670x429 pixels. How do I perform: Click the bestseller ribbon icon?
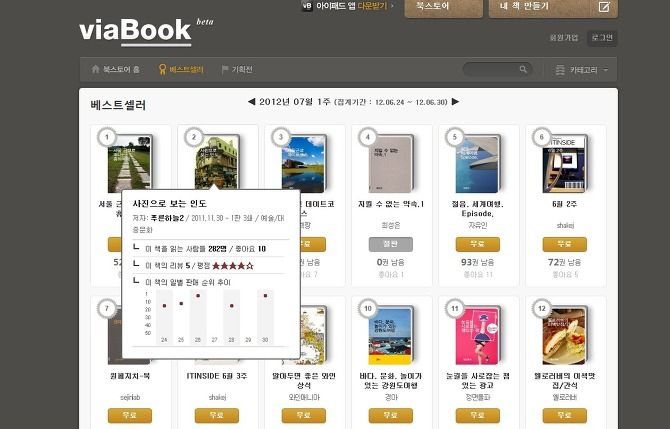click(x=162, y=69)
